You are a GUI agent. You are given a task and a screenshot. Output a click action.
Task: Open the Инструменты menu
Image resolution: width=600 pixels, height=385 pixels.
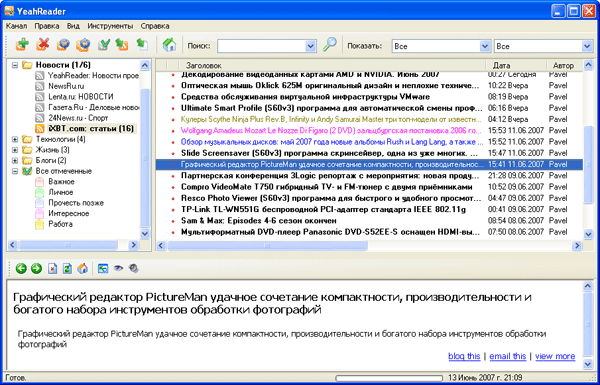pos(111,26)
